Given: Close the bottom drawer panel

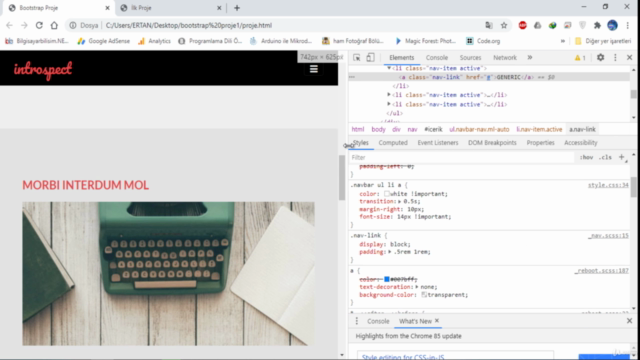Looking at the screenshot, I should pos(629,321).
